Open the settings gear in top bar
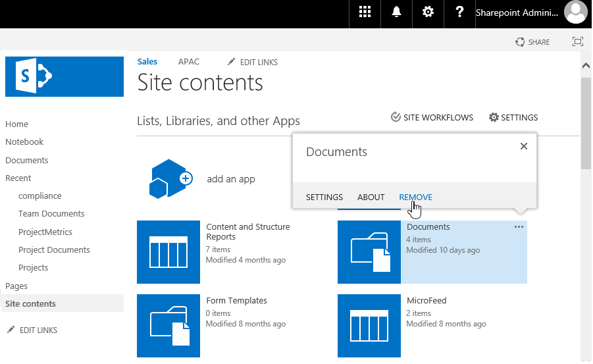 428,12
